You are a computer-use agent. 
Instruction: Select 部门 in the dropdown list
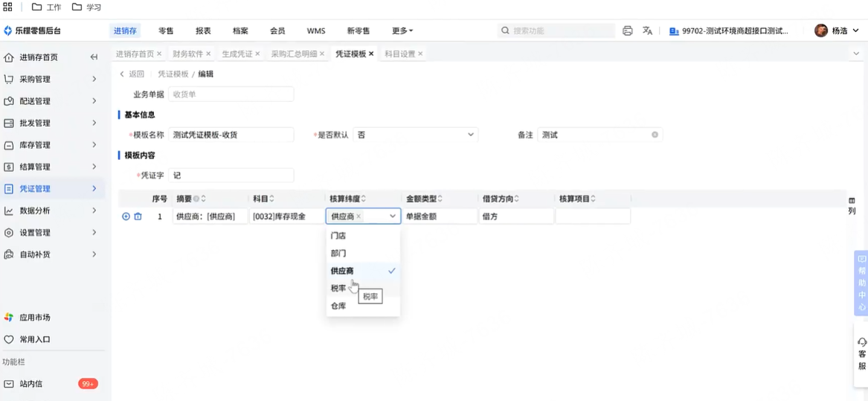(x=363, y=253)
